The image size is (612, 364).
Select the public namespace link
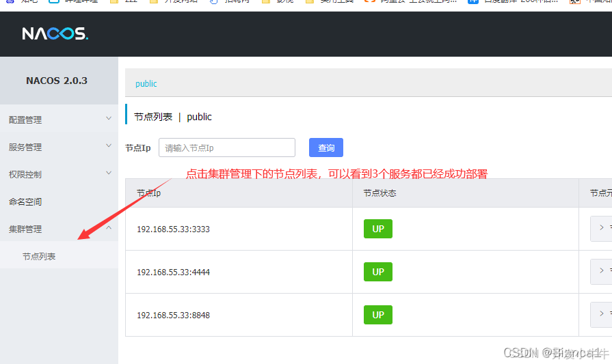coord(146,83)
